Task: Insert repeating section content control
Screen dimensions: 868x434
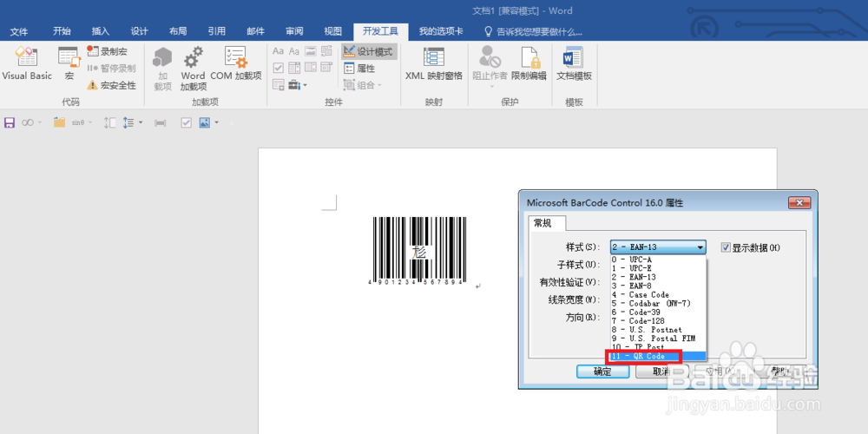Action: click(x=279, y=85)
